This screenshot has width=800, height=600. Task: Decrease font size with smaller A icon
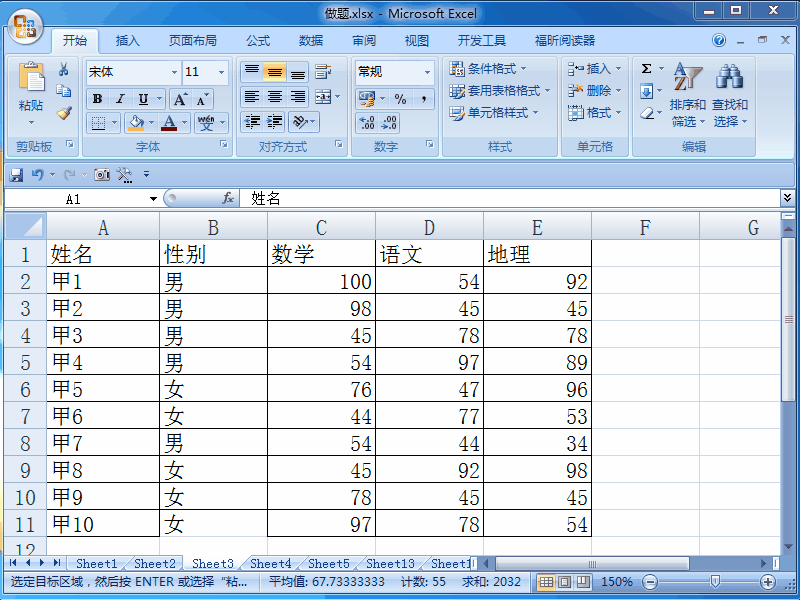pyautogui.click(x=203, y=99)
